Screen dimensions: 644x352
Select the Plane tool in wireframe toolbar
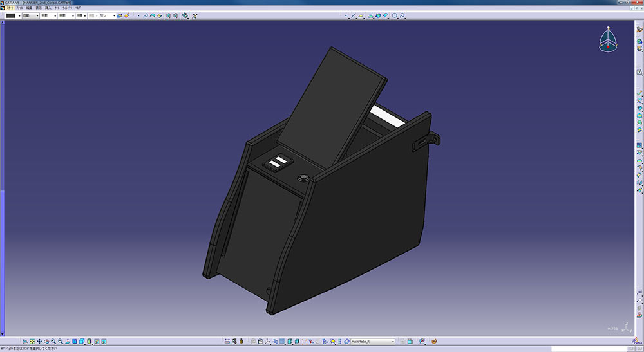(361, 15)
